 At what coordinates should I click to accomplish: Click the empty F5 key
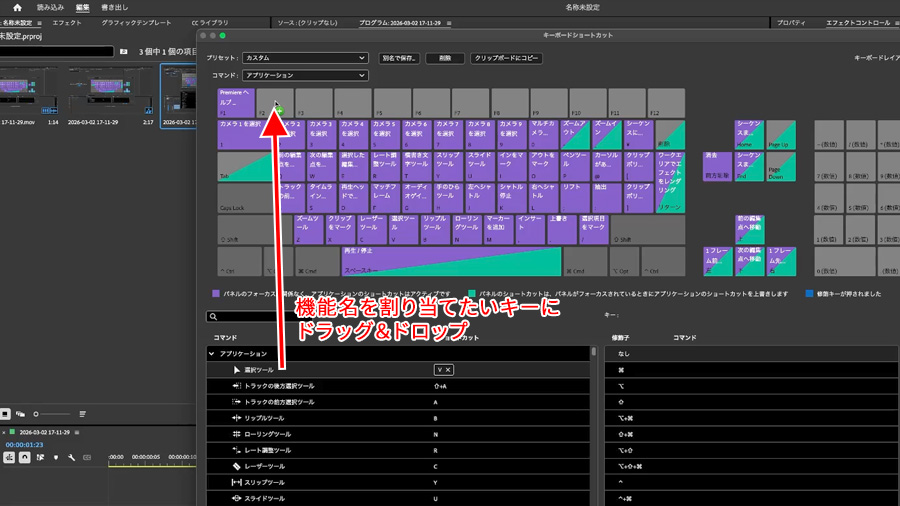click(392, 103)
